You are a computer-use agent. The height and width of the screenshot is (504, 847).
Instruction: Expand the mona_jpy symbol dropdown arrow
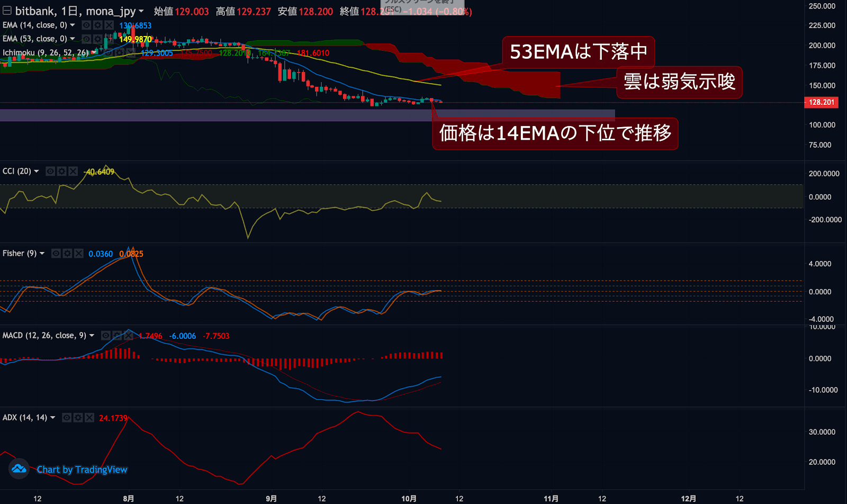[141, 11]
